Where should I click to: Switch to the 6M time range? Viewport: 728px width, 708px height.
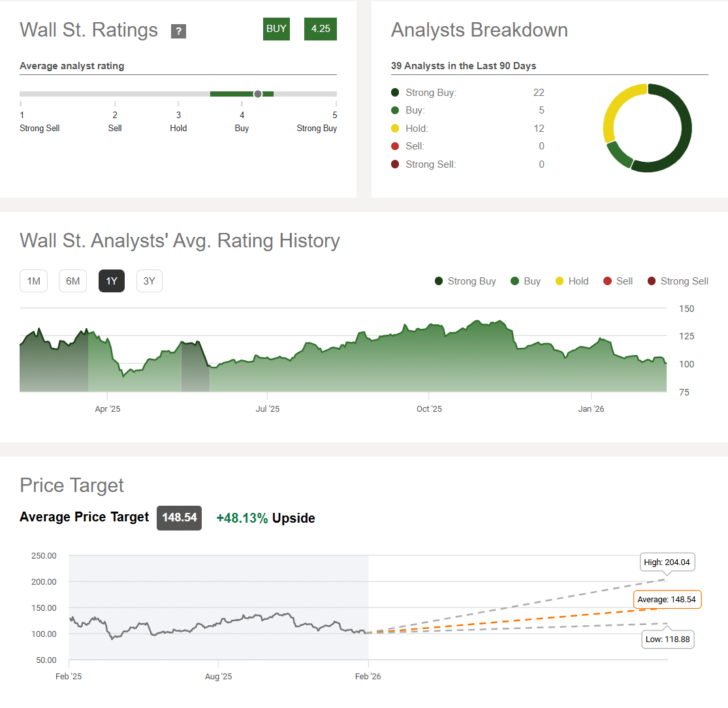point(72,281)
